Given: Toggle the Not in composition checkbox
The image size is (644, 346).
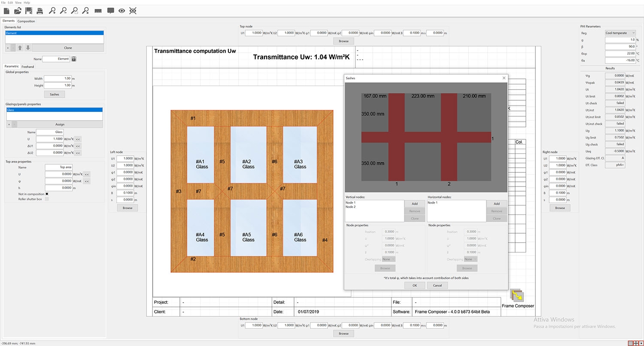Looking at the screenshot, I should coord(47,194).
